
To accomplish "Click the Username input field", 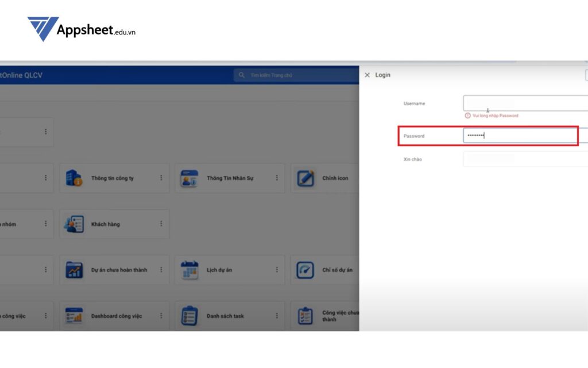I will coord(525,103).
